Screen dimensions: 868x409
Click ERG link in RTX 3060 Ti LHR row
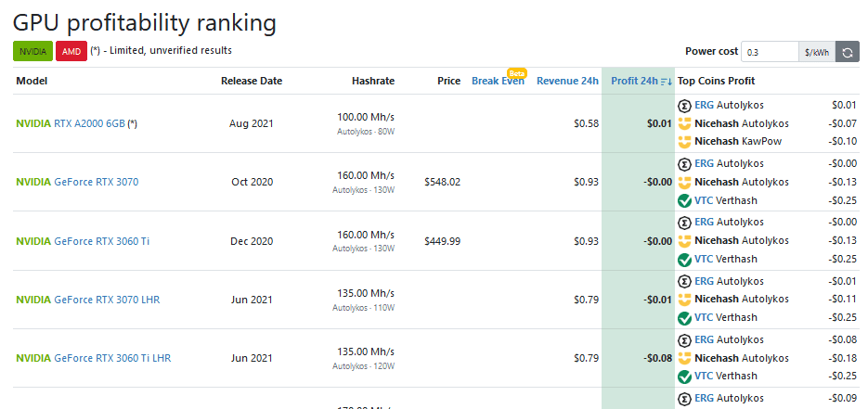pyautogui.click(x=704, y=339)
